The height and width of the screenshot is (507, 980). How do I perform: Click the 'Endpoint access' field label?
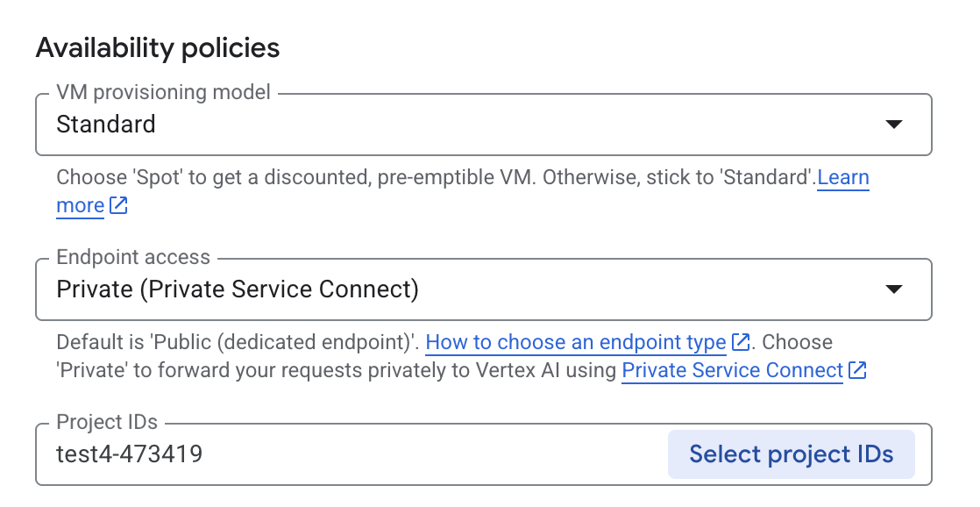tap(133, 257)
